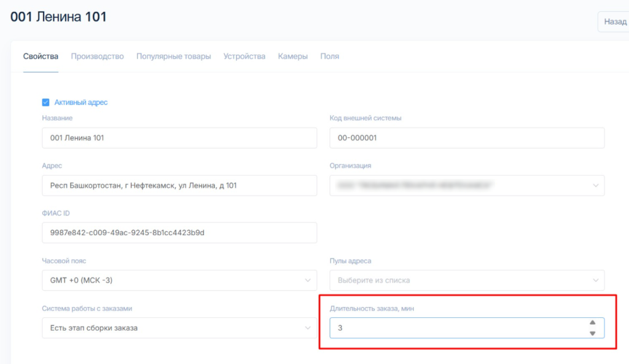Viewport: 629px width, 364px height.
Task: Increase order duration with the up arrow
Action: click(592, 322)
